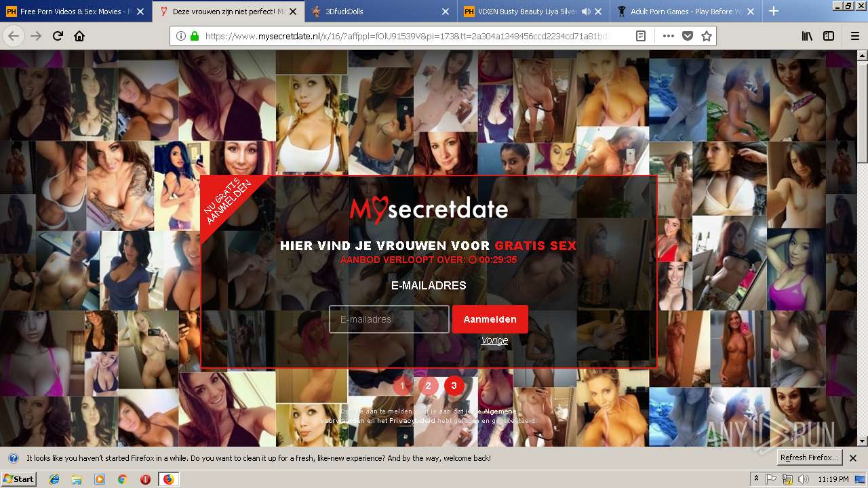This screenshot has width=868, height=488.
Task: Click the Firefox taskbar button
Action: click(x=168, y=479)
